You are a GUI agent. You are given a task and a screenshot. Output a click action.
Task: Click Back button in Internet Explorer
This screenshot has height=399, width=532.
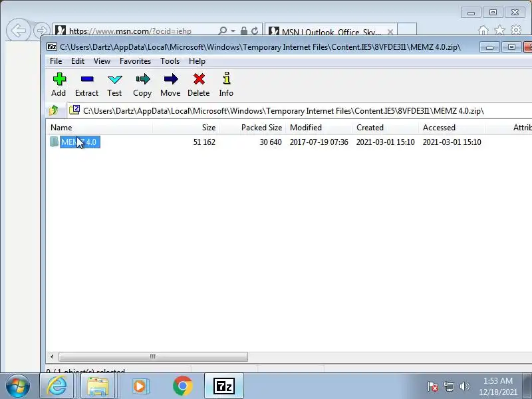tap(18, 31)
